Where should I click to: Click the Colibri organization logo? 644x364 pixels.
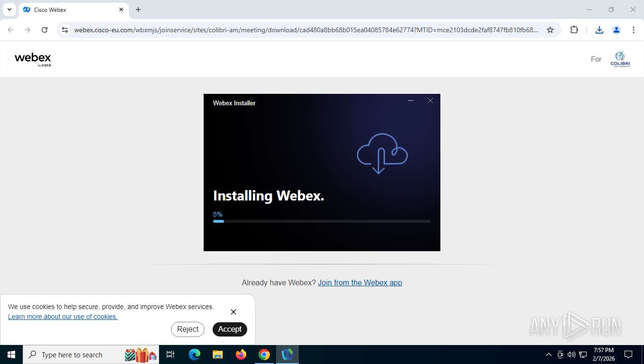[x=620, y=59]
